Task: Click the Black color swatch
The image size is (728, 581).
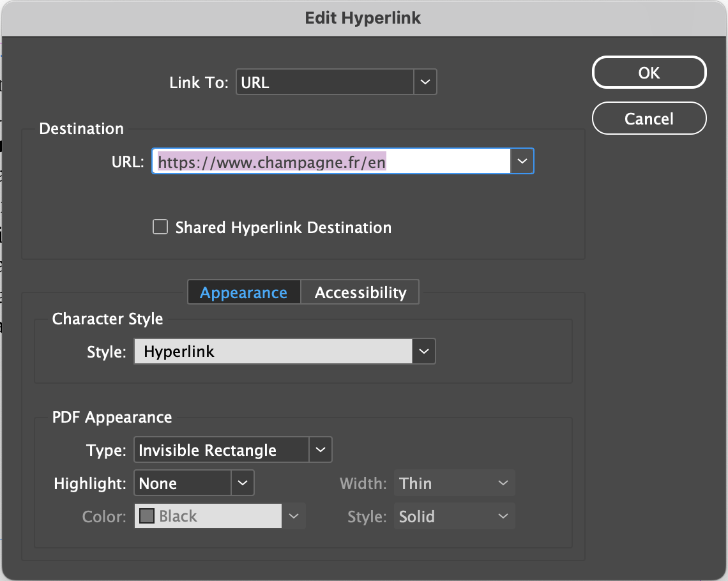Action: pos(147,517)
